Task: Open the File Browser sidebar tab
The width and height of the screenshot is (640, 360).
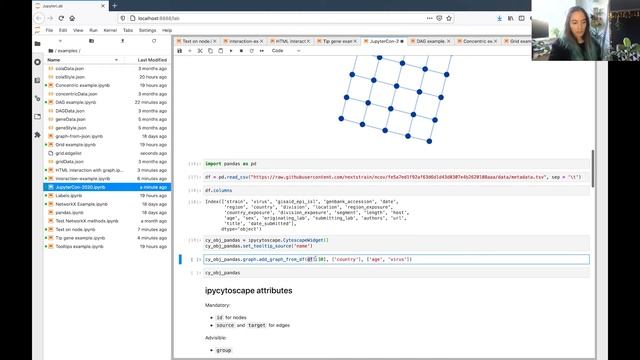Action: (38, 44)
